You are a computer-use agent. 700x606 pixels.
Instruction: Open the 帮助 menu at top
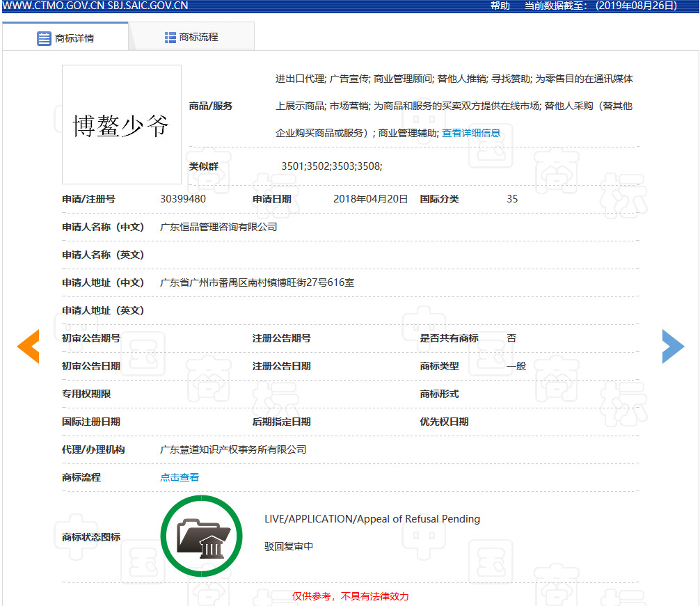500,6
